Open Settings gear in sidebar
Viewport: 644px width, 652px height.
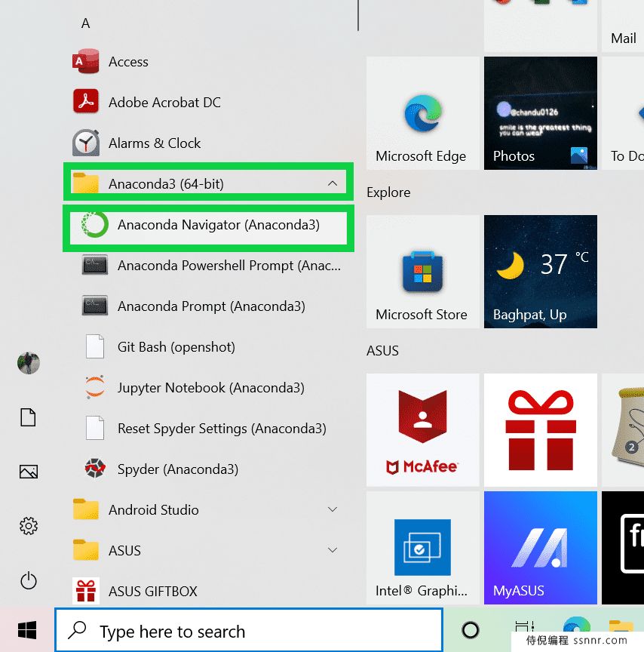28,526
